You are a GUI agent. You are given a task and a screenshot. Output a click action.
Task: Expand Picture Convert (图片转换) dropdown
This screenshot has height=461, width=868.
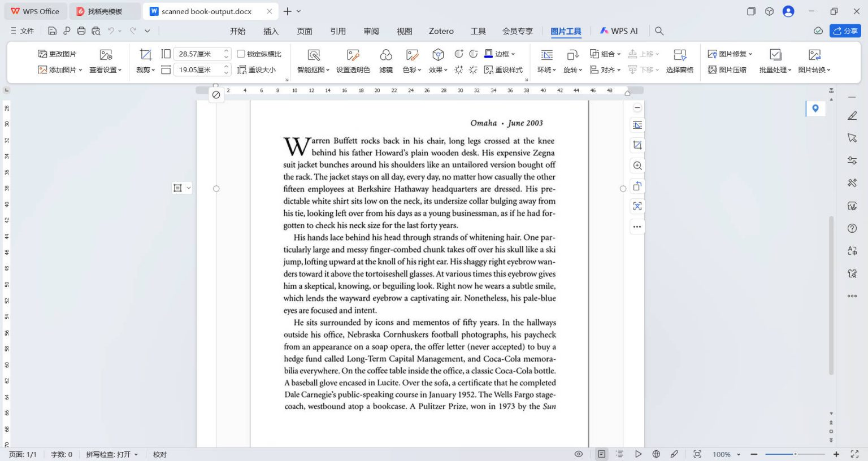click(829, 70)
